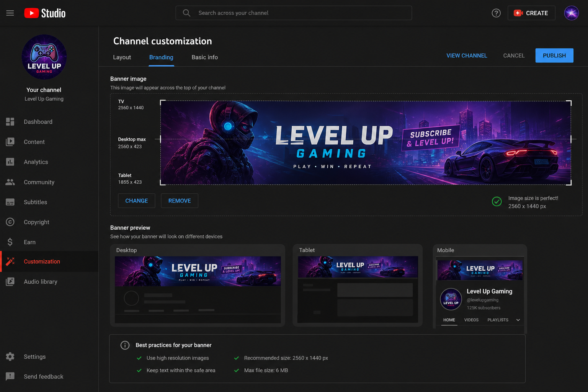The width and height of the screenshot is (588, 392).
Task: Click the CHANGE banner button
Action: tap(136, 201)
